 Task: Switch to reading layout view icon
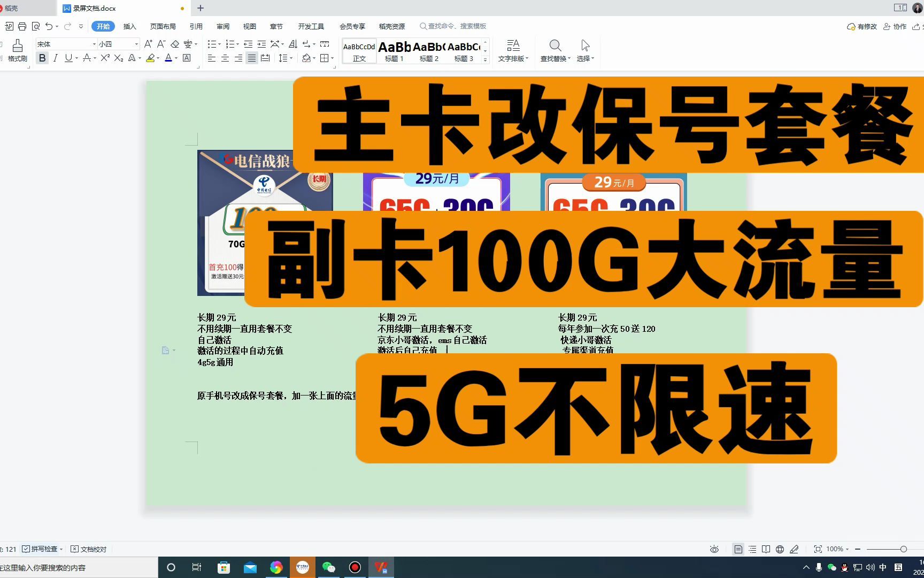coord(766,549)
